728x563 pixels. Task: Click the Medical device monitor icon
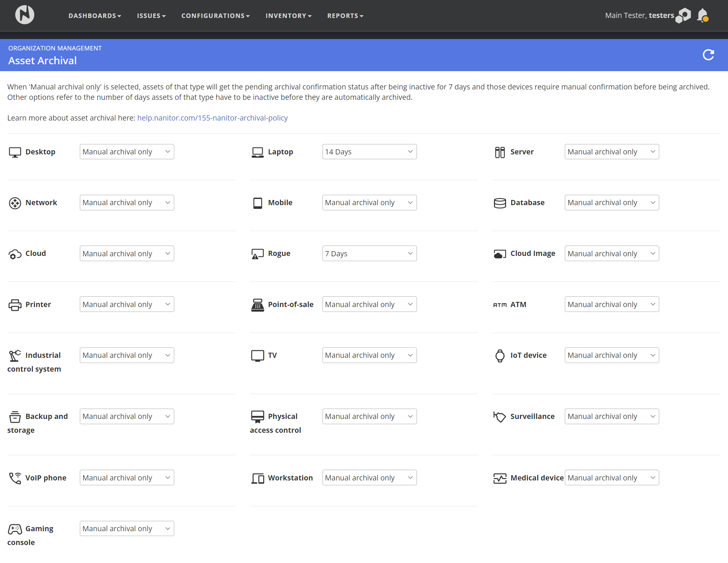click(x=500, y=478)
